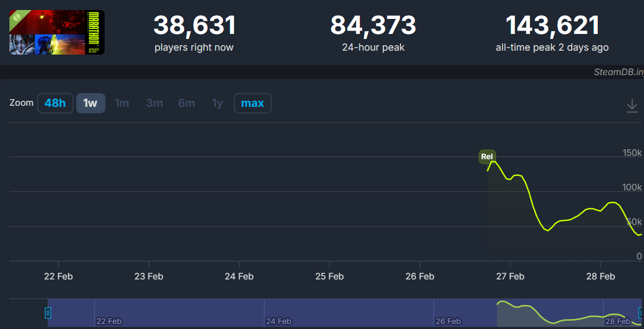Click the 24 Feb axis label
Viewport: 644px width, 329px height.
pyautogui.click(x=239, y=276)
